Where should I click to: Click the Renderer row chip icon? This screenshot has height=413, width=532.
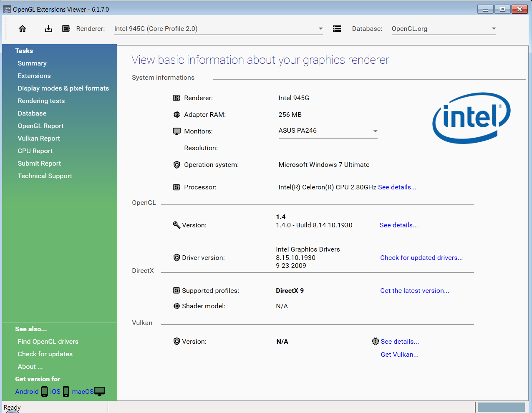point(177,98)
